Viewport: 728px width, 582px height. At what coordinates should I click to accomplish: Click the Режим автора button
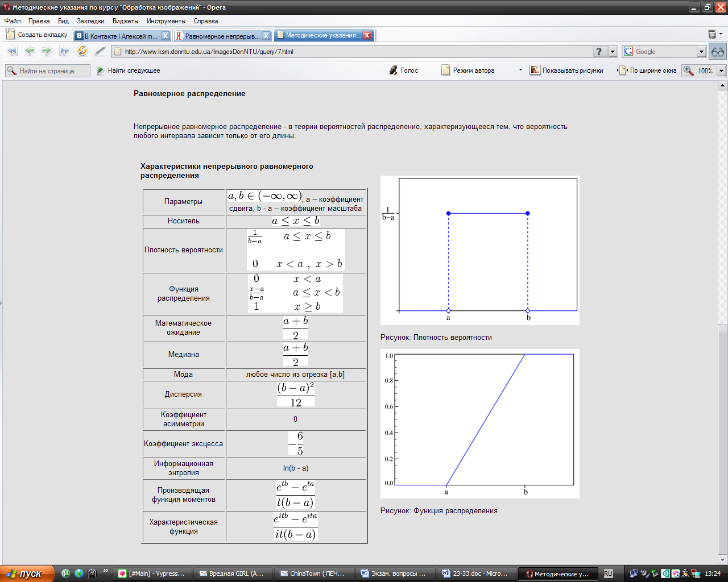468,70
